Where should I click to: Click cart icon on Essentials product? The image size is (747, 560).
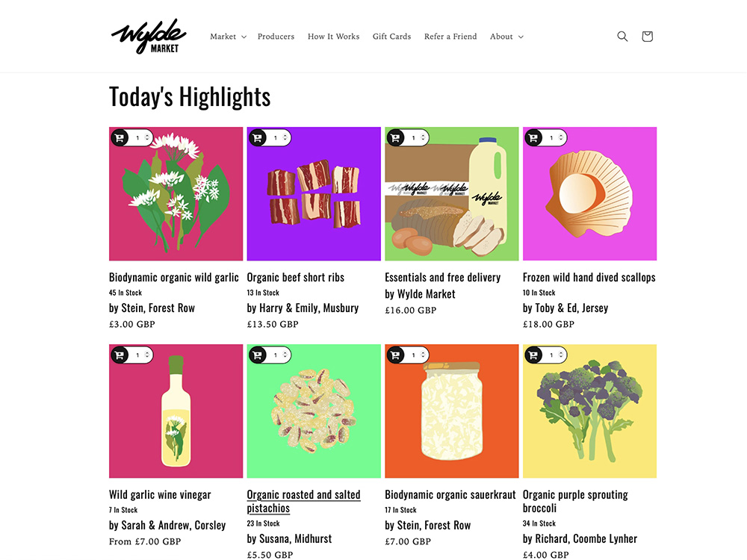(x=396, y=138)
